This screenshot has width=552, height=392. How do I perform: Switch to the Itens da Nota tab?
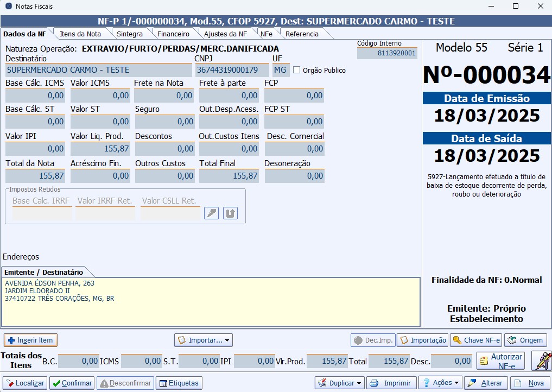click(x=80, y=34)
